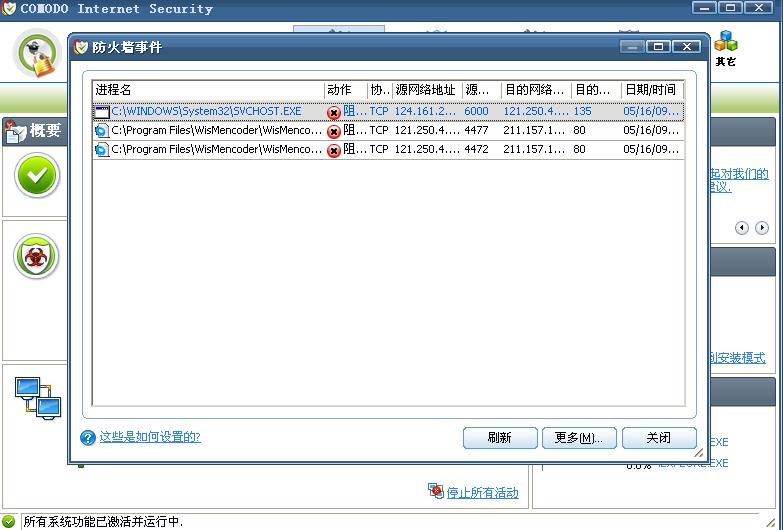
Task: Click the green checkmark status icon
Action: [x=37, y=175]
